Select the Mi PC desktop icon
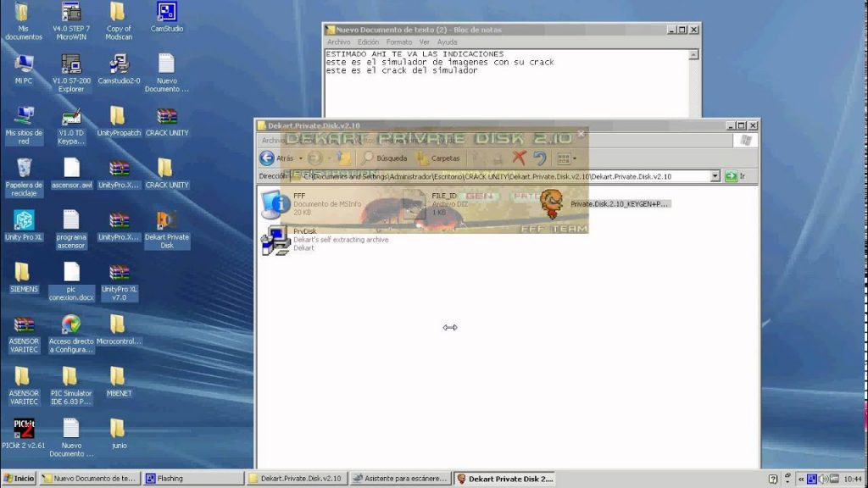 click(23, 69)
